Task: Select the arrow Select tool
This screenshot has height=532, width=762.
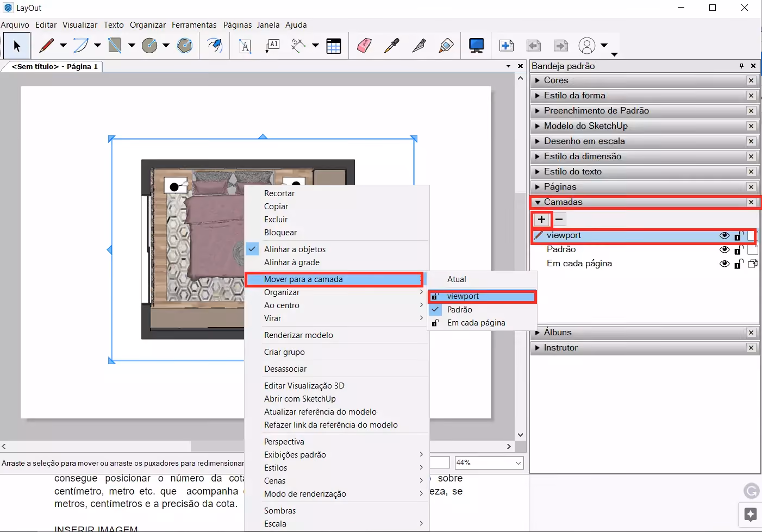Action: pyautogui.click(x=17, y=46)
